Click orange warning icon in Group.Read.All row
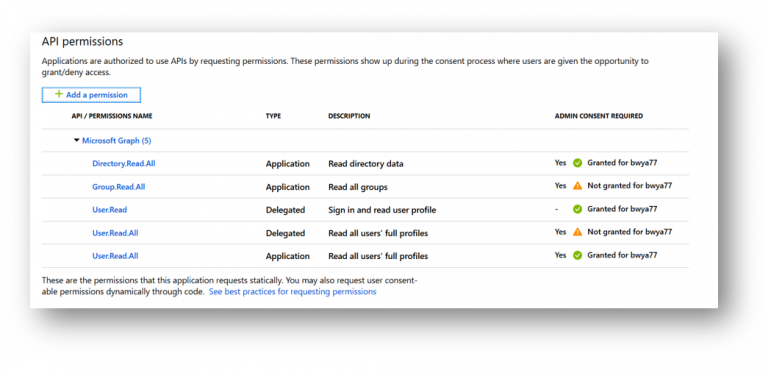Image resolution: width=768 pixels, height=373 pixels. (x=577, y=186)
